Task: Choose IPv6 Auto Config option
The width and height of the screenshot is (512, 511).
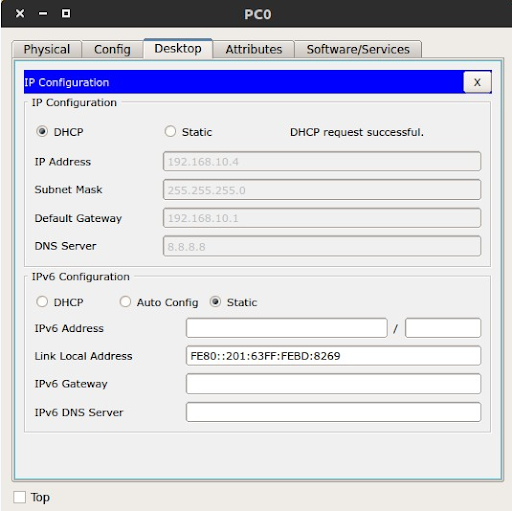Action: [x=125, y=302]
